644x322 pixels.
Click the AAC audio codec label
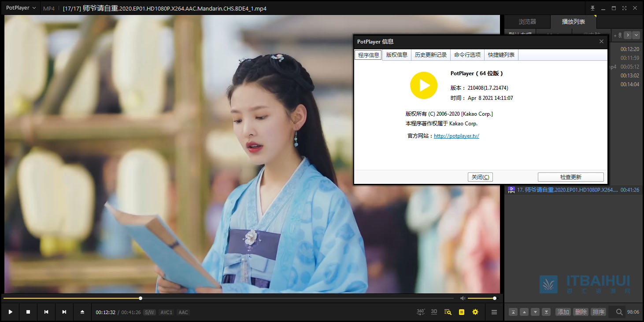click(183, 312)
